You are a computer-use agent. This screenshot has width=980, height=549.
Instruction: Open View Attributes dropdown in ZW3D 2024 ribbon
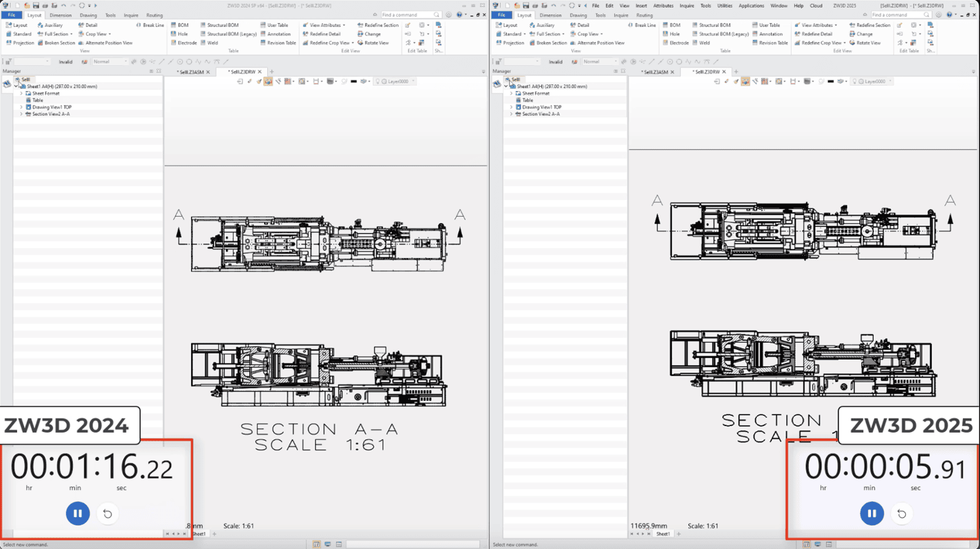coord(344,25)
